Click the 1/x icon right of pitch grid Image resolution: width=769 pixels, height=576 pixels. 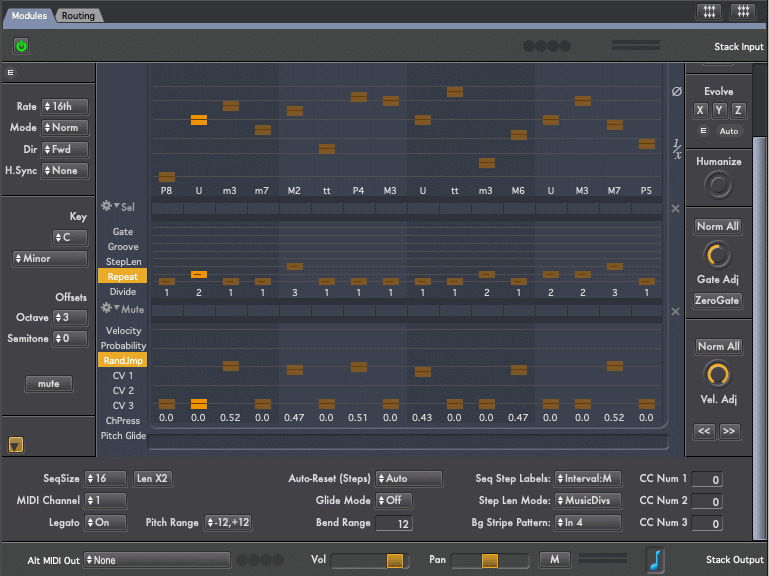(677, 149)
